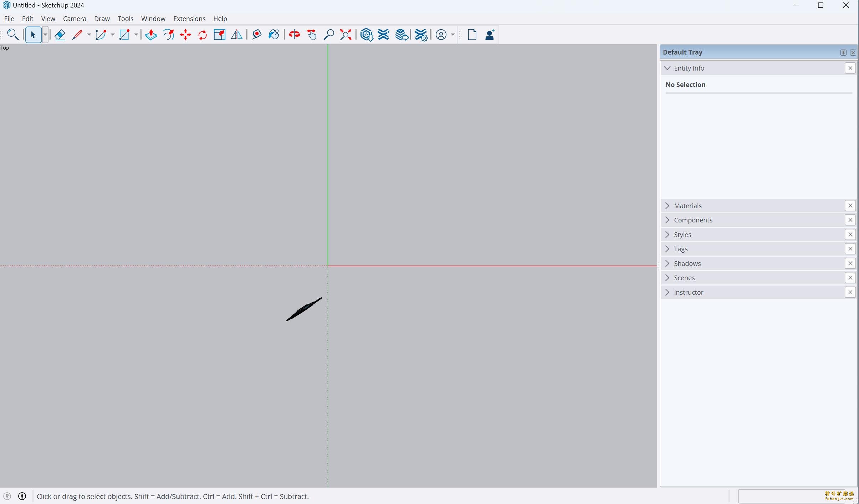Open the File menu
The image size is (859, 504).
pos(9,19)
